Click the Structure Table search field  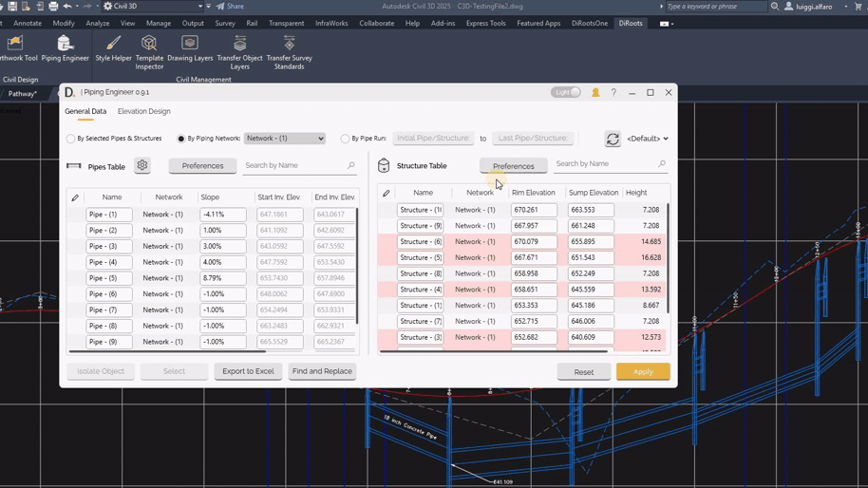click(605, 164)
